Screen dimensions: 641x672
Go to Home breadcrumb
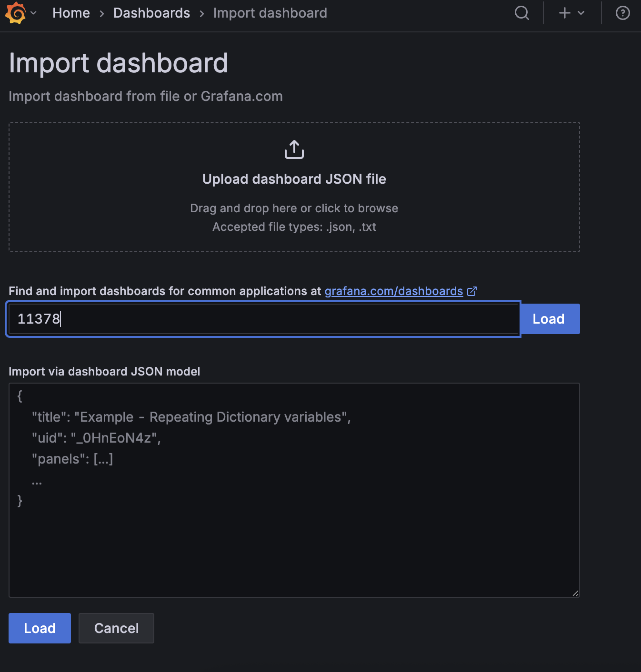click(x=71, y=13)
